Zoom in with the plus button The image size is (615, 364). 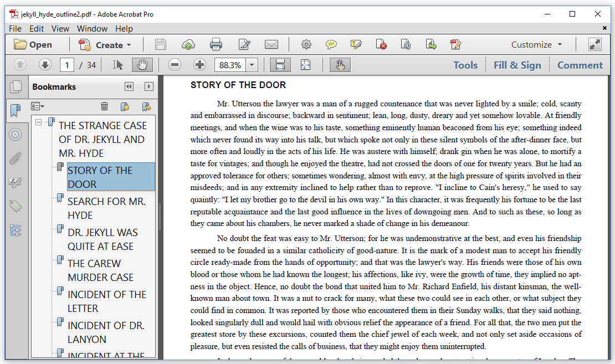click(199, 65)
